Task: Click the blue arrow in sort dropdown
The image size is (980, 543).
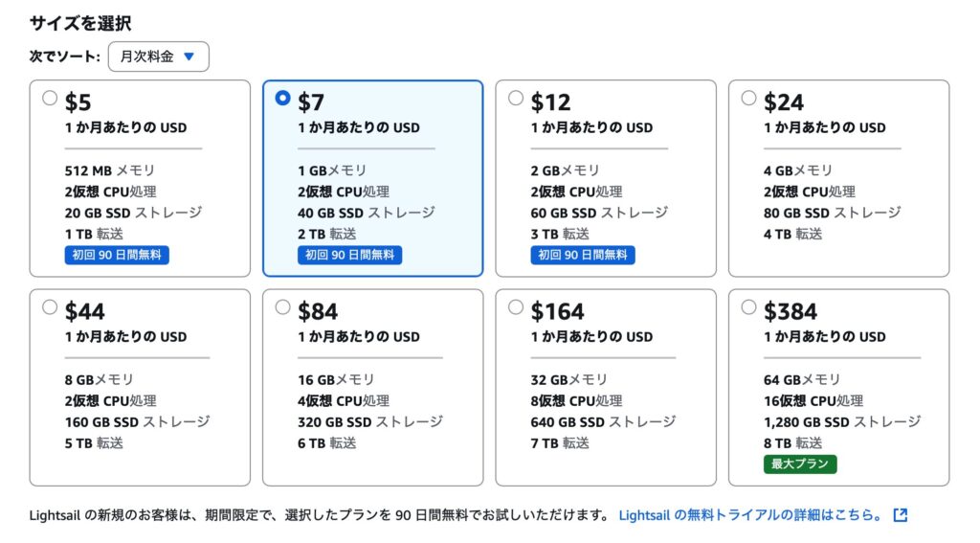Action: pyautogui.click(x=189, y=57)
